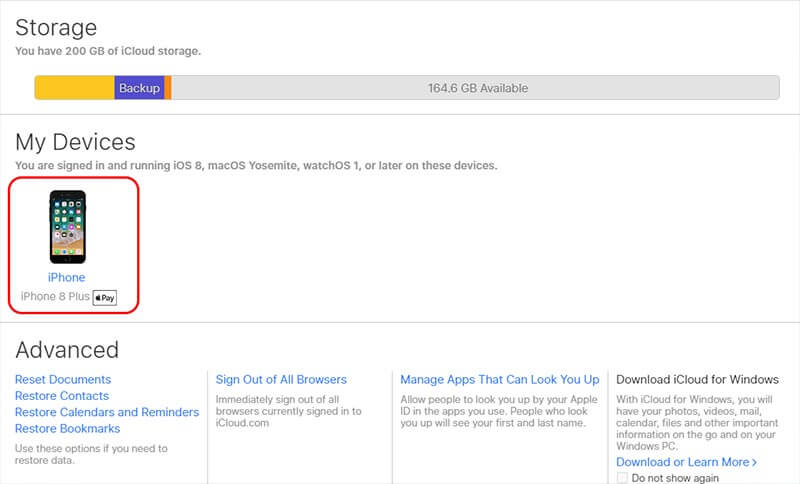The image size is (800, 484).
Task: Click the orange sliver in storage bar
Action: [x=168, y=88]
